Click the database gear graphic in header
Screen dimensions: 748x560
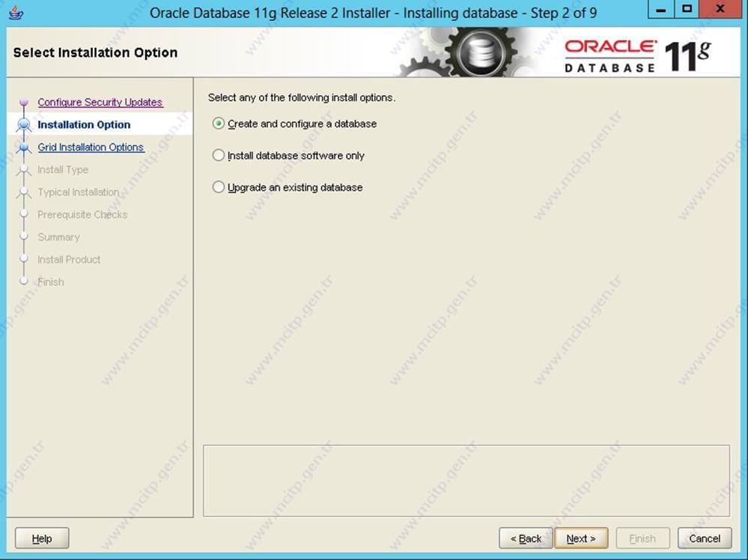click(x=481, y=52)
